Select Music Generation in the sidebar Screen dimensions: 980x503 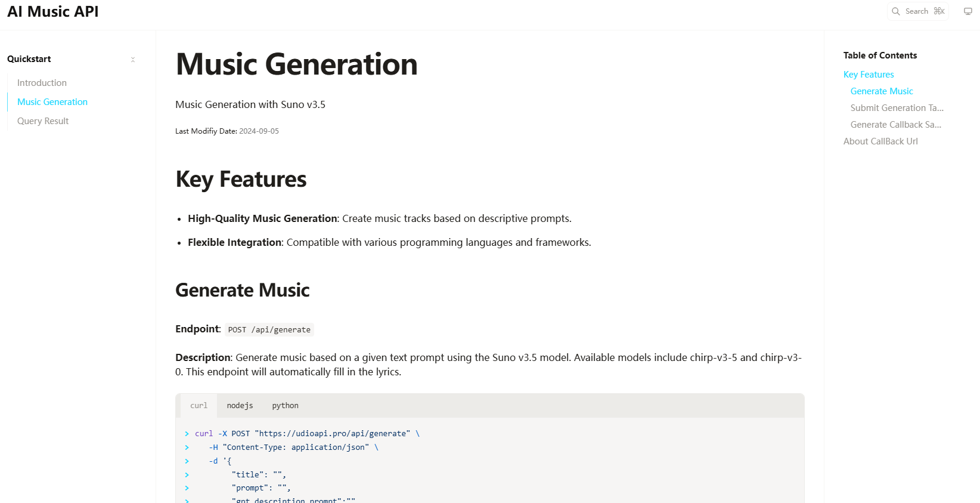52,102
